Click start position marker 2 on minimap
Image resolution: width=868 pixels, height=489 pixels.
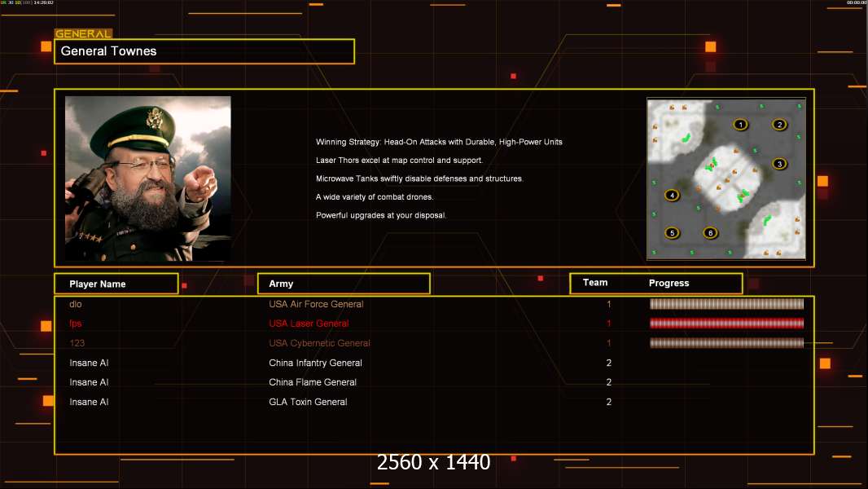pos(779,125)
